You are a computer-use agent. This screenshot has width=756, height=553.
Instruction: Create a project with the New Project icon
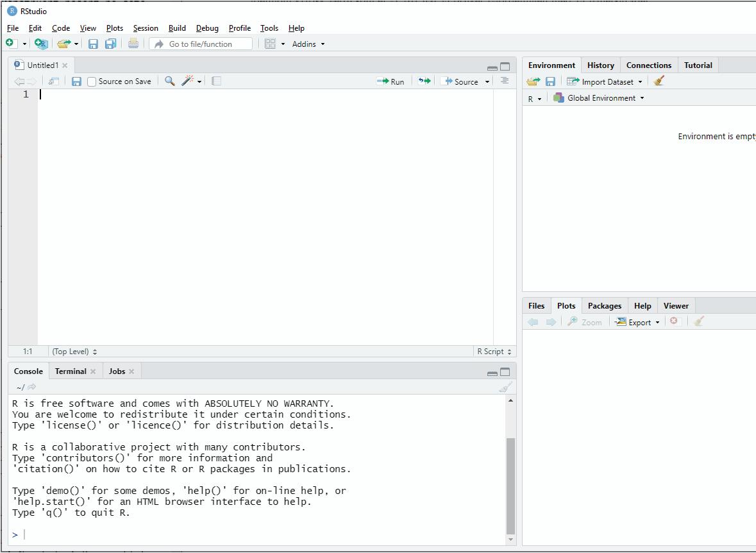(x=42, y=44)
